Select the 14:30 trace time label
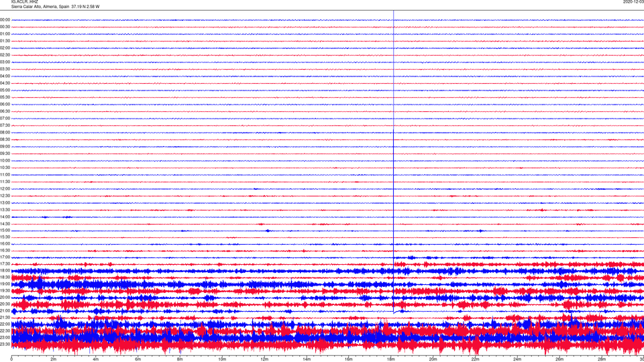Viewport: 644px width, 362px height. (5, 224)
